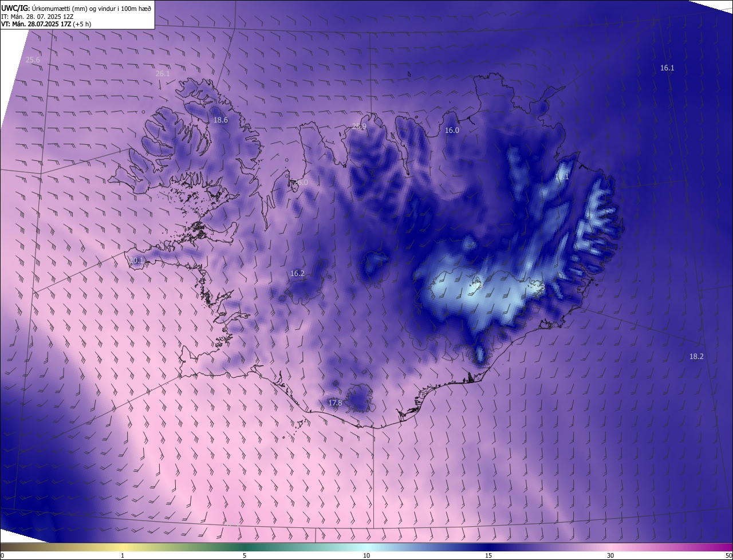Click the 25.9 value label
Viewport: 733px width, 560px height.
click(359, 127)
